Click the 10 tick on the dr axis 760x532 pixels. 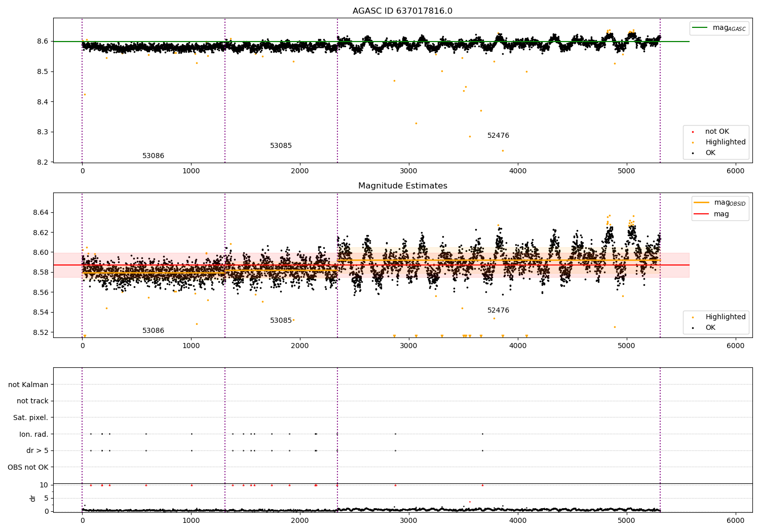44,485
